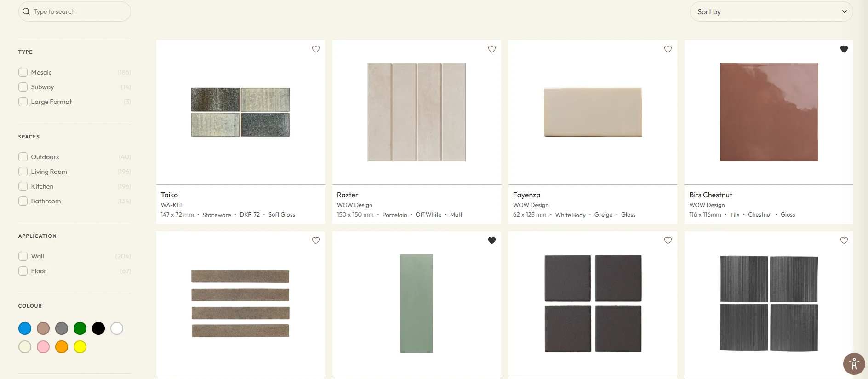868x379 pixels.
Task: Open the Raster product title
Action: (348, 195)
